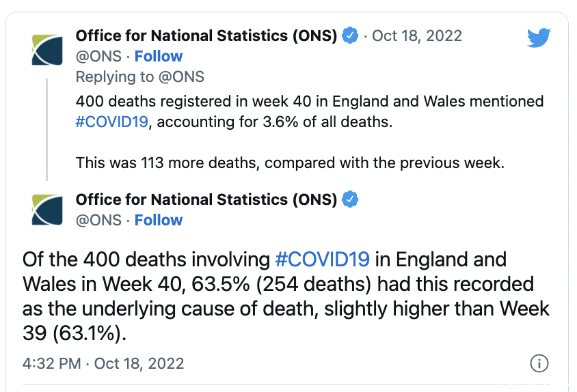
Task: Click the second Office for National Statistics name
Action: pos(206,199)
